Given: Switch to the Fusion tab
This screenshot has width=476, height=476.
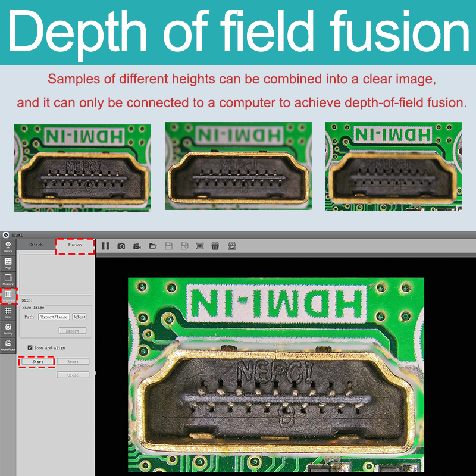Looking at the screenshot, I should 75,245.
